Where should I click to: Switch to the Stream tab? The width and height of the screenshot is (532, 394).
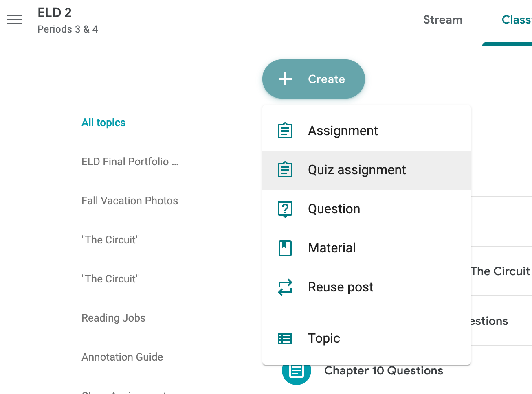click(x=442, y=19)
